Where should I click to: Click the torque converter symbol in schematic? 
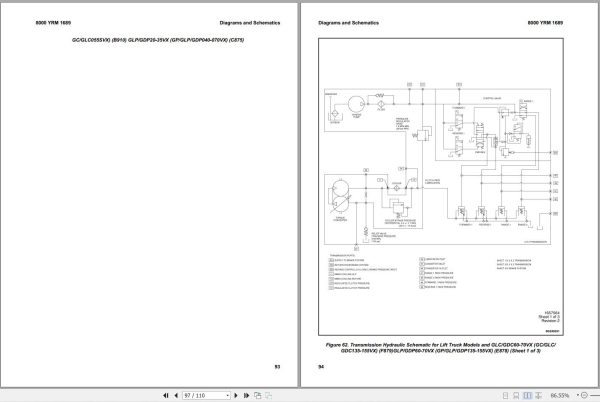point(340,197)
